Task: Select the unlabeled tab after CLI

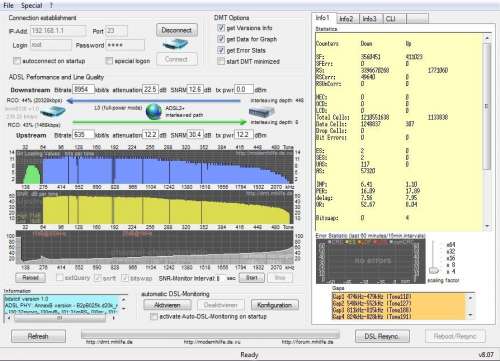Action: click(x=417, y=19)
